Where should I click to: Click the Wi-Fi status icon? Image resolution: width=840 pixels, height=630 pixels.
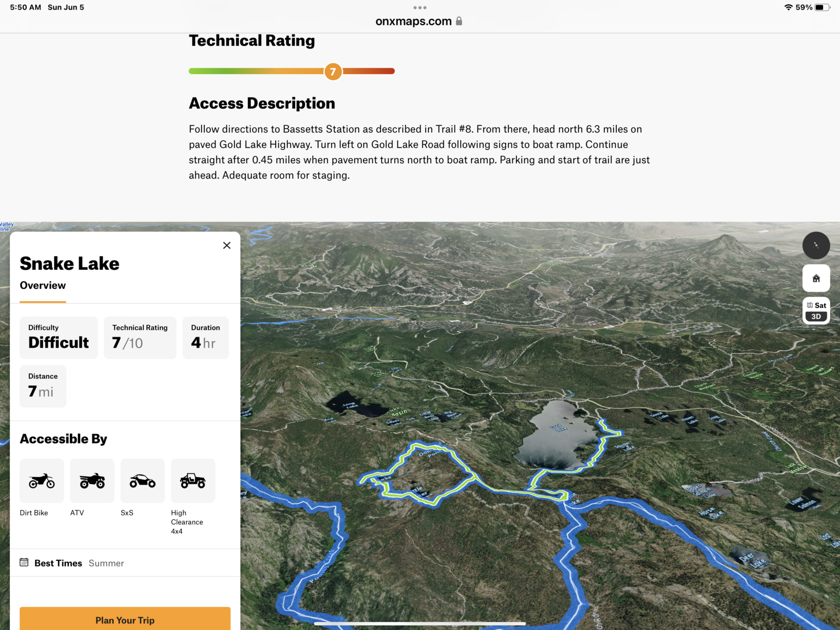(x=788, y=7)
